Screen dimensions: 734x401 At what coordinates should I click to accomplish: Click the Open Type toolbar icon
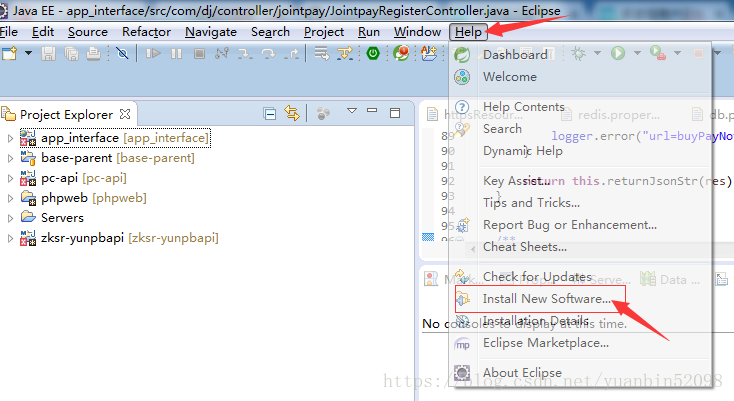click(429, 53)
